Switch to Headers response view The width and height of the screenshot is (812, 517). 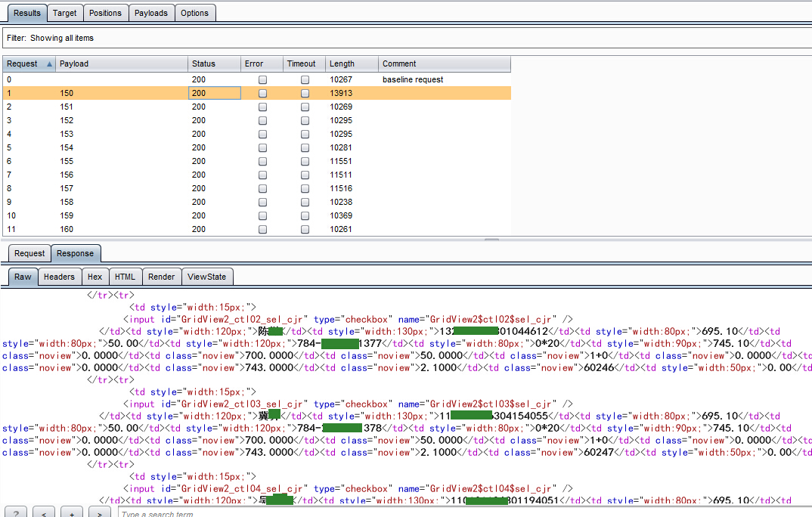pyautogui.click(x=59, y=277)
